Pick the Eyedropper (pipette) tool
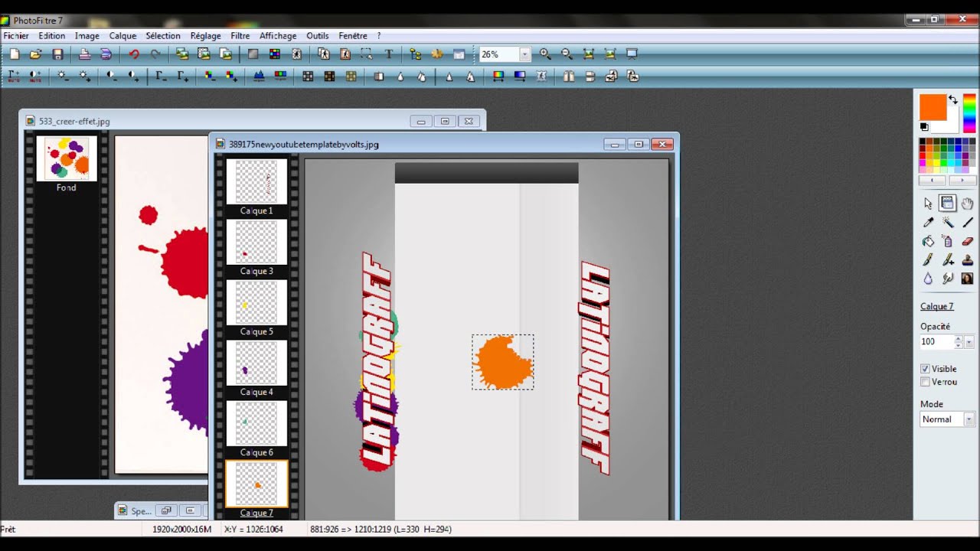Viewport: 980px width, 551px height. tap(929, 222)
